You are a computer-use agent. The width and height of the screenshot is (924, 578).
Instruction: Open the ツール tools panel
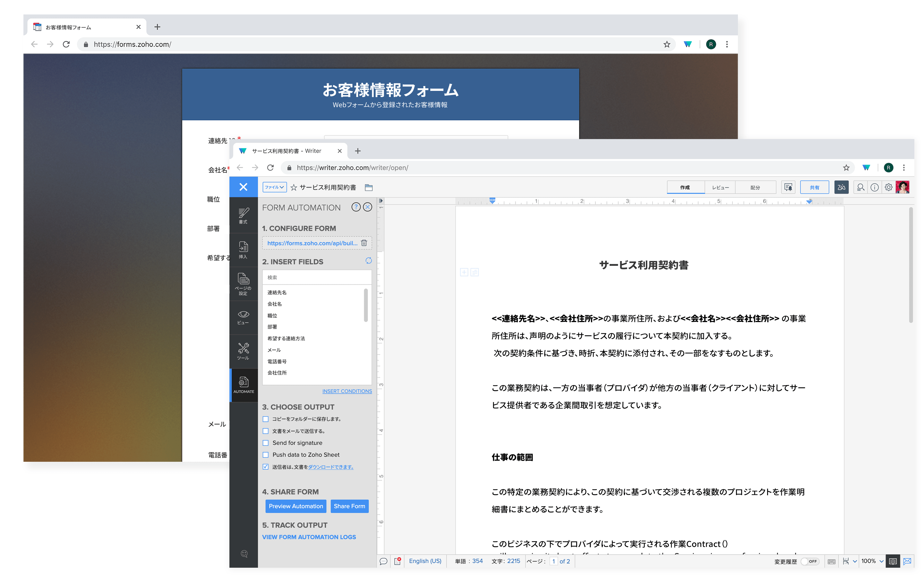coord(243,351)
